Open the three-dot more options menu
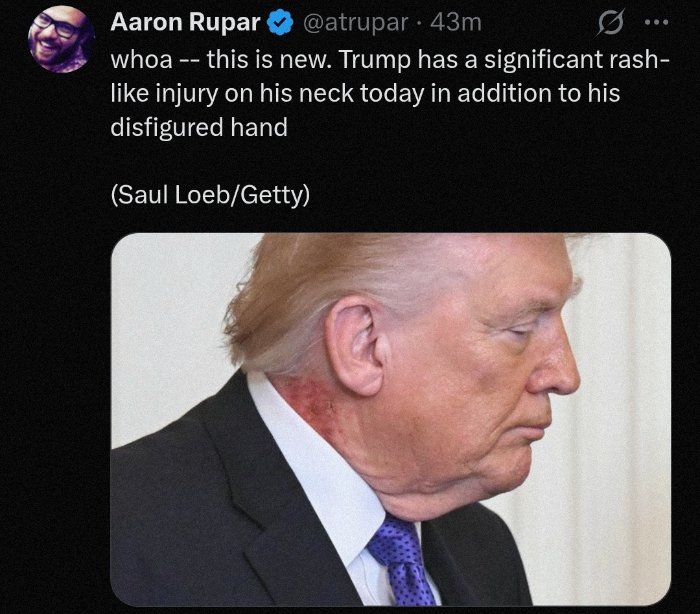 657,22
